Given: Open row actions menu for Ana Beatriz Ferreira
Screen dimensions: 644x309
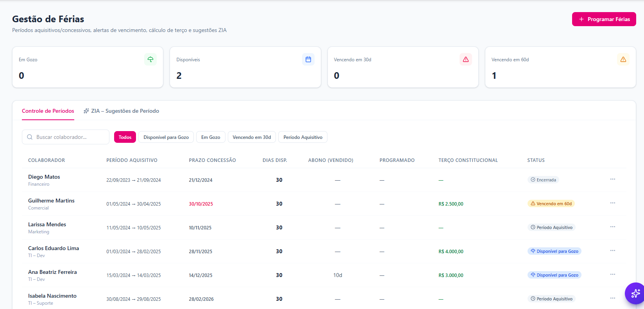Looking at the screenshot, I should tap(613, 274).
